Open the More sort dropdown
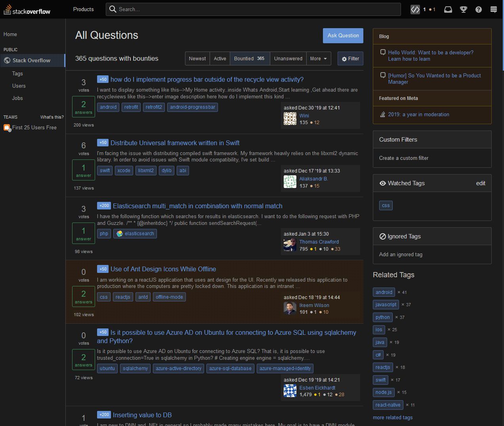The width and height of the screenshot is (504, 426). (x=319, y=58)
